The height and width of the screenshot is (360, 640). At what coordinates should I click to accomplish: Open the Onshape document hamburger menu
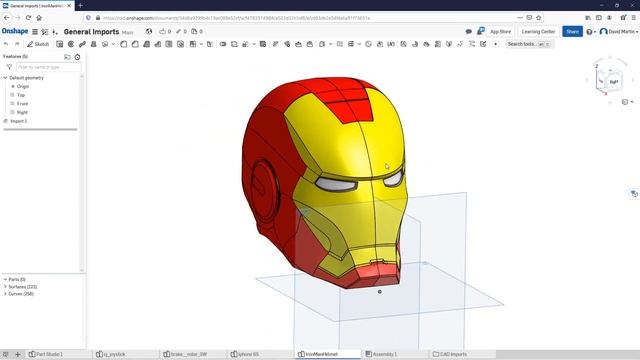[x=35, y=31]
